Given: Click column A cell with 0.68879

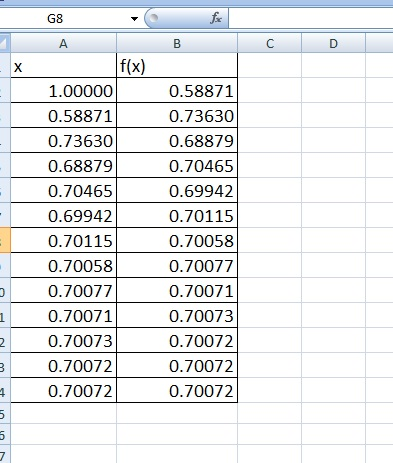Looking at the screenshot, I should click(64, 165).
